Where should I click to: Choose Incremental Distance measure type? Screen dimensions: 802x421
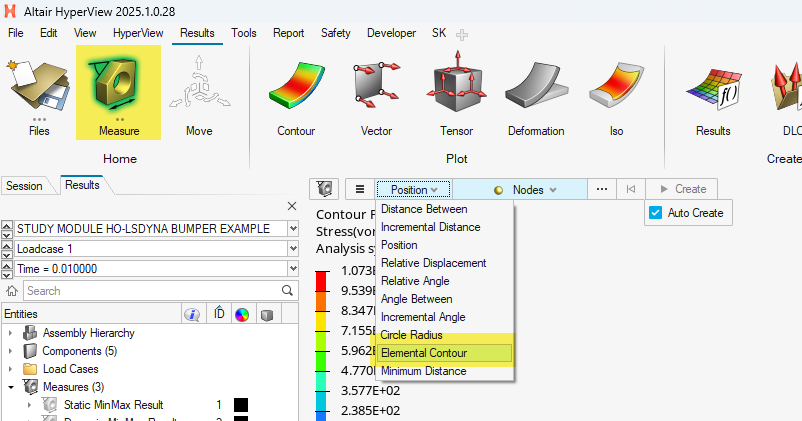pos(444,227)
